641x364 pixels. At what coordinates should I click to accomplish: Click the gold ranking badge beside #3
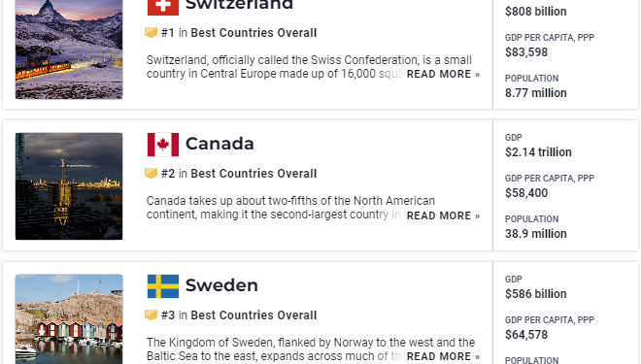(152, 314)
